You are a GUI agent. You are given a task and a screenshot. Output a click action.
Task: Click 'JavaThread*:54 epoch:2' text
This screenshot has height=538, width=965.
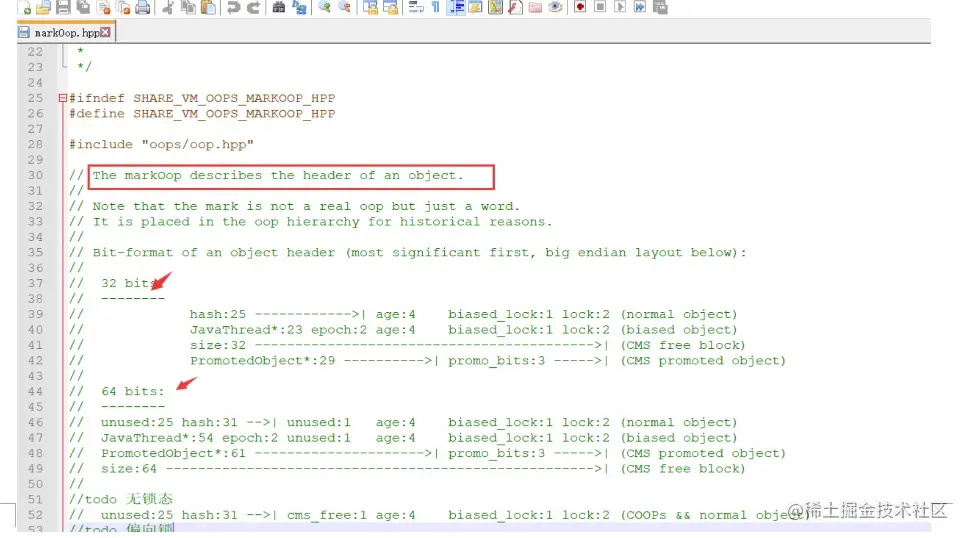190,438
